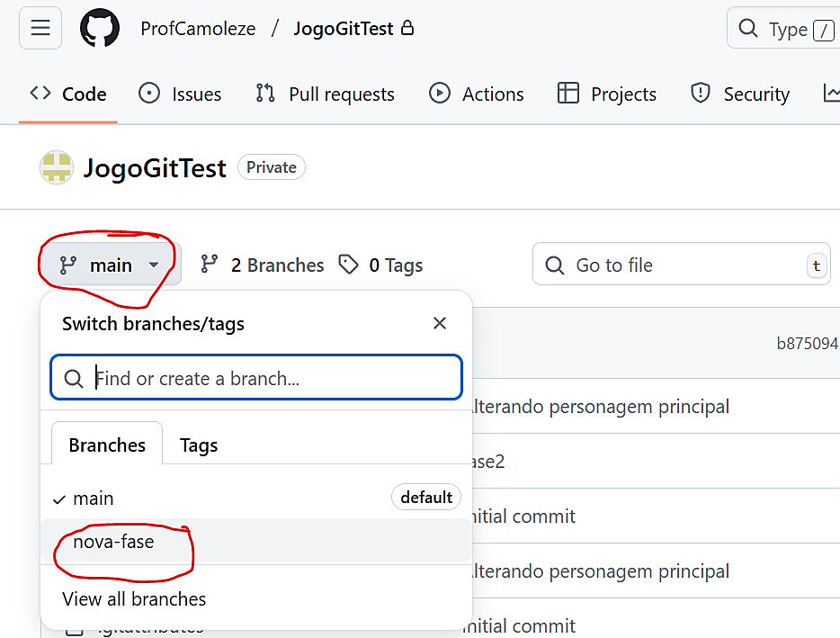The width and height of the screenshot is (840, 638).
Task: Close the Switch branches/tags popup
Action: click(439, 323)
